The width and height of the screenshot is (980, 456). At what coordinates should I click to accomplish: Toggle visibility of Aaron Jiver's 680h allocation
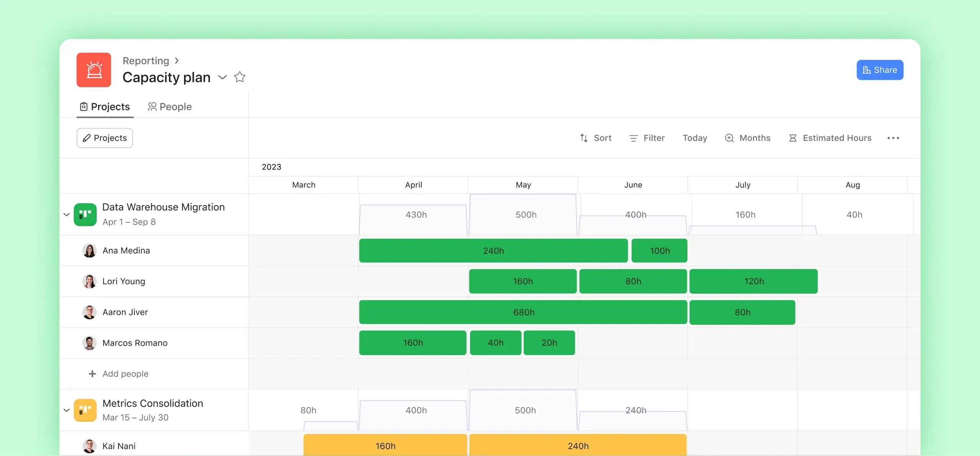coord(523,312)
